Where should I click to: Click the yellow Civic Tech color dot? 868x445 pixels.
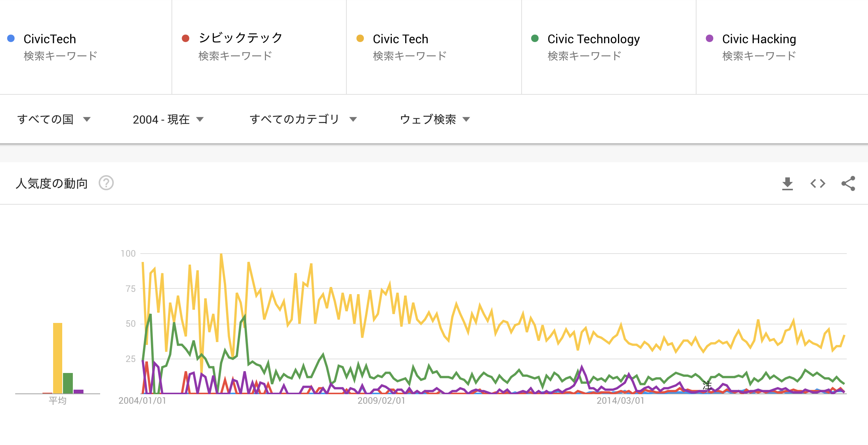pyautogui.click(x=360, y=38)
